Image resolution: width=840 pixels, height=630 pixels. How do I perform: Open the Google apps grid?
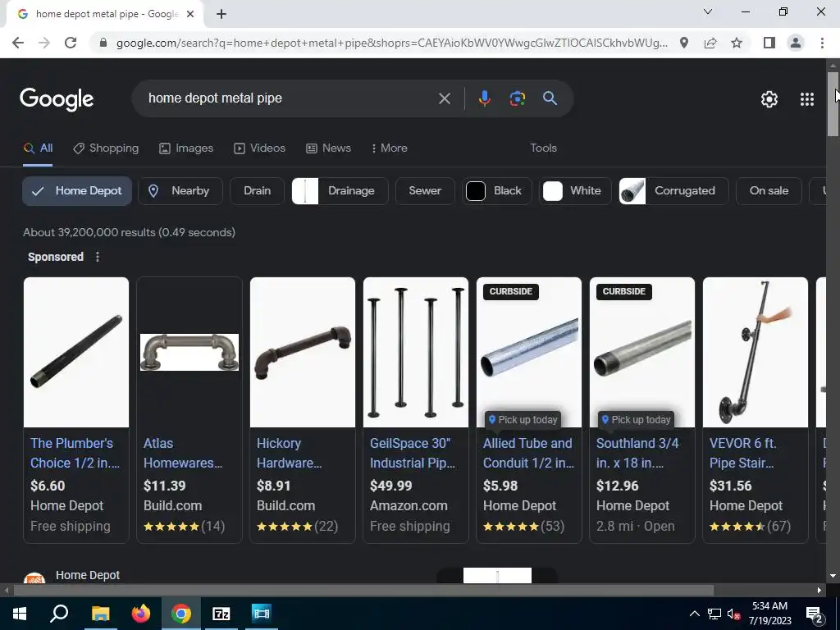click(807, 99)
